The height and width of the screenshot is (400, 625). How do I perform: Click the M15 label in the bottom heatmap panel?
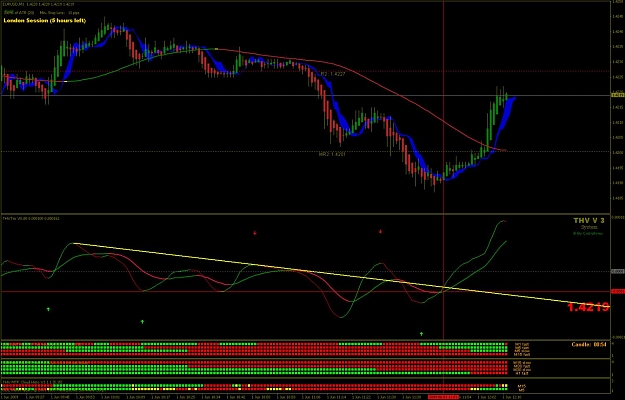pos(522,386)
